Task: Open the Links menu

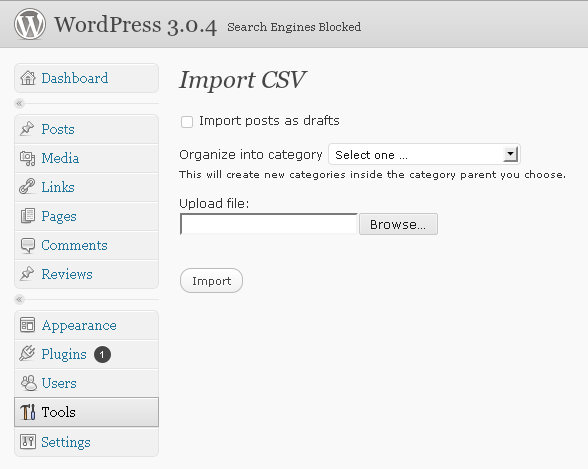Action: tap(87, 187)
